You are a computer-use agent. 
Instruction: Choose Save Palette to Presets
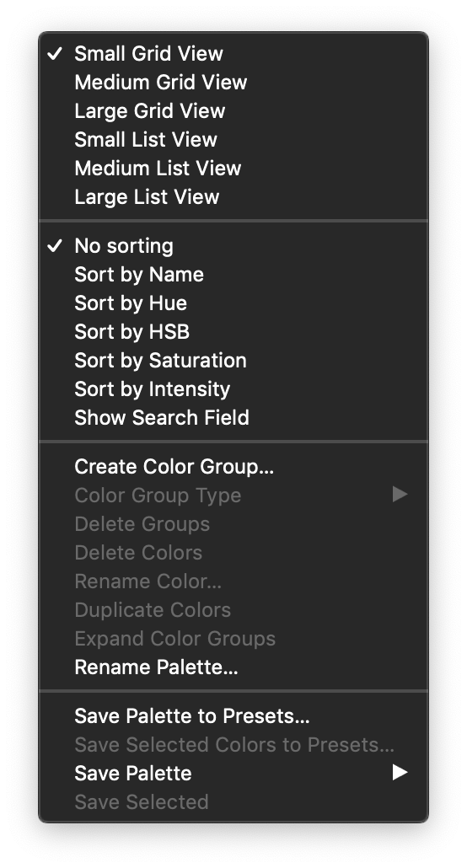[x=233, y=716]
